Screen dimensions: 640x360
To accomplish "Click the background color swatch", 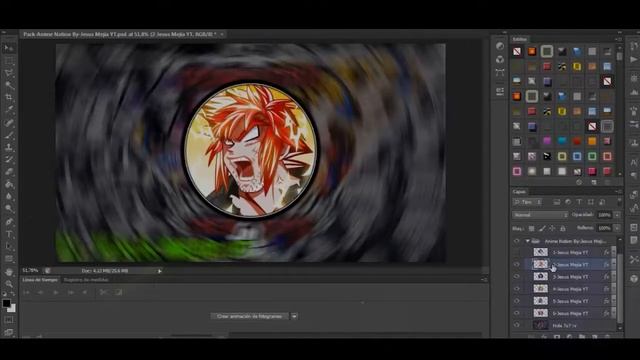I will tap(12, 309).
